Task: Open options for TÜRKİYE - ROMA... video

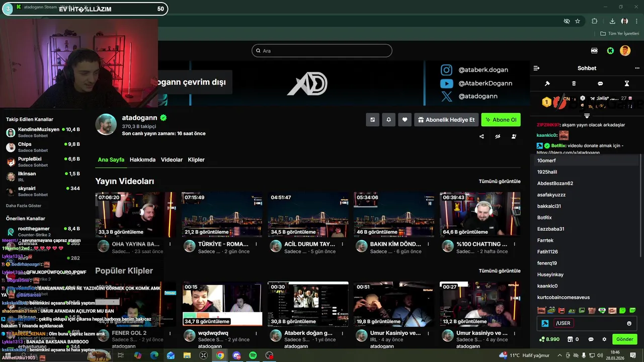Action: (x=256, y=244)
